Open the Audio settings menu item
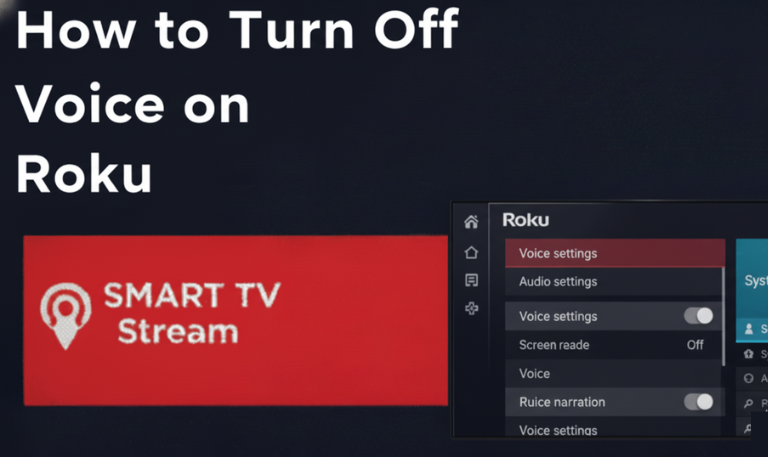This screenshot has width=768, height=457. tap(614, 282)
